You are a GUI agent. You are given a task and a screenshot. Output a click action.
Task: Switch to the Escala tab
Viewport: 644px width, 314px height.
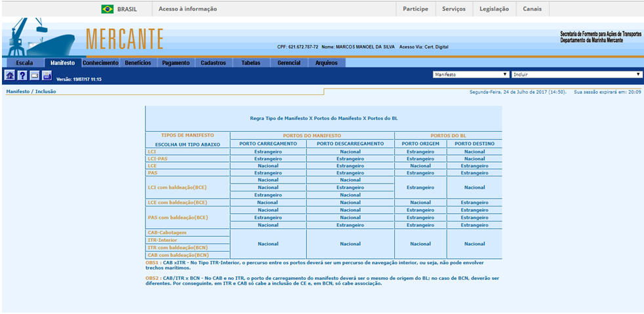24,63
